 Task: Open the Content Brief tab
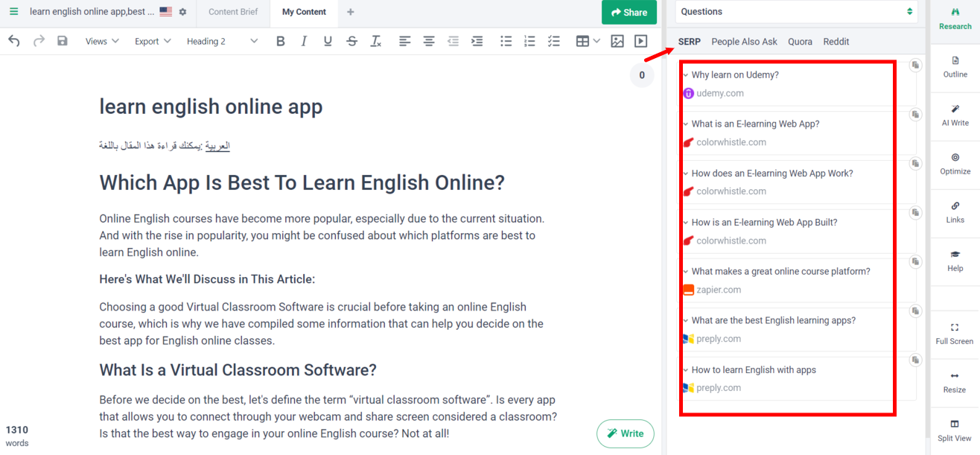click(232, 12)
